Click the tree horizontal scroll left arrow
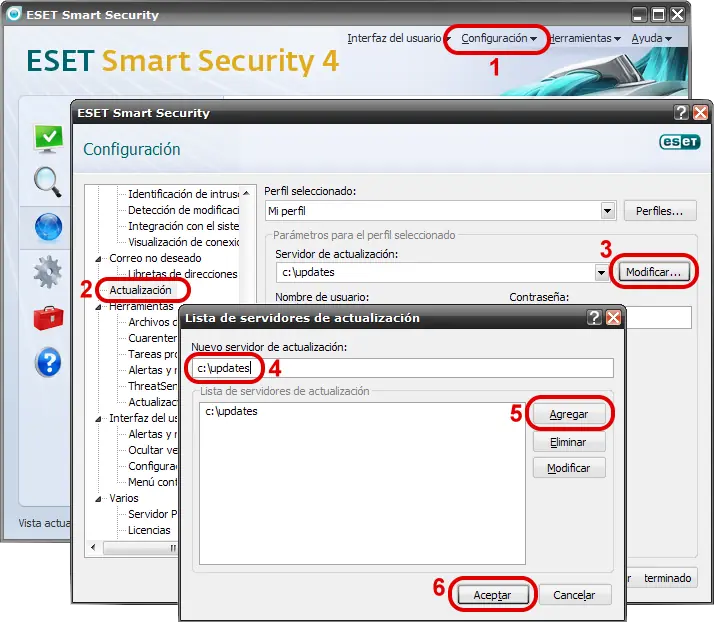 pos(93,547)
